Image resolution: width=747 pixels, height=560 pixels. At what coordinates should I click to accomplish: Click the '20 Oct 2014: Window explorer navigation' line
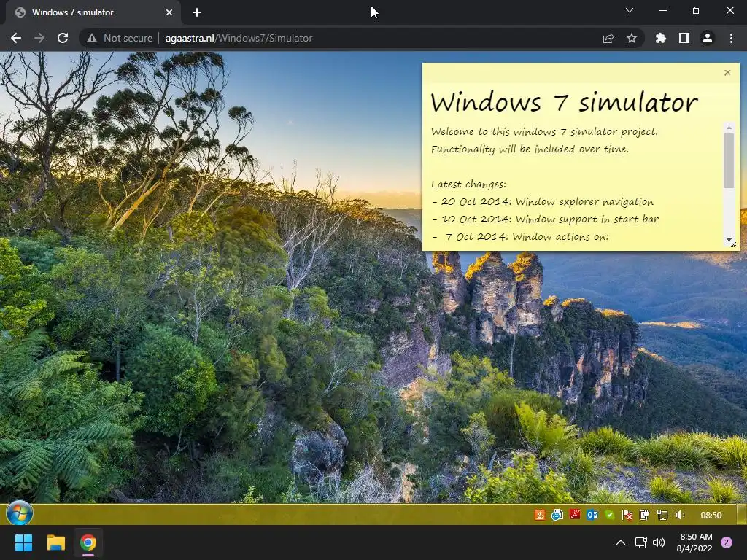tap(542, 202)
